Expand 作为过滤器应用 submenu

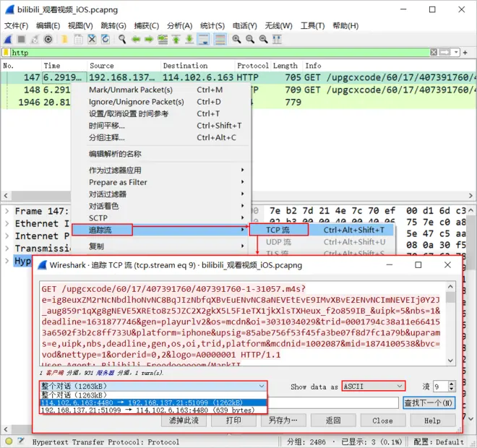pos(161,170)
